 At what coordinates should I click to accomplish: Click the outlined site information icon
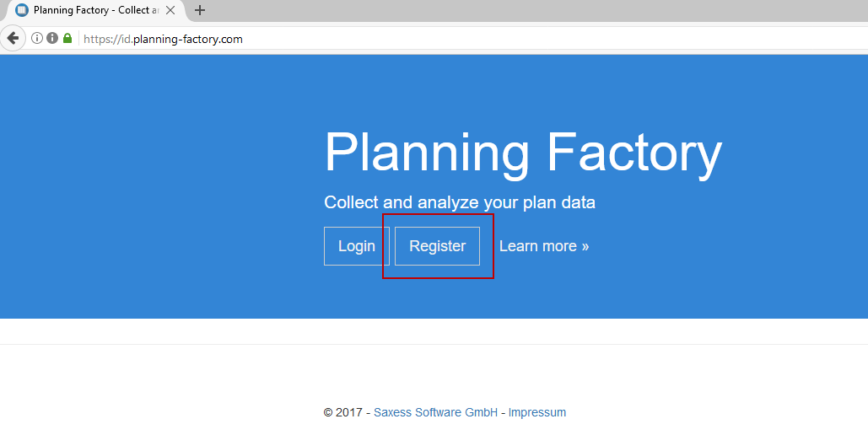(37, 38)
